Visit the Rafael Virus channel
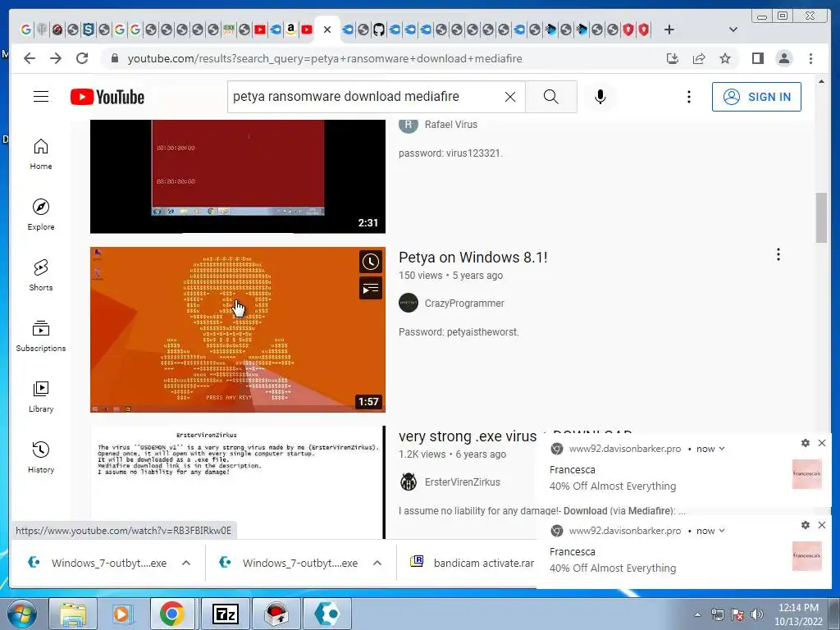Viewport: 840px width, 630px height. pos(450,125)
